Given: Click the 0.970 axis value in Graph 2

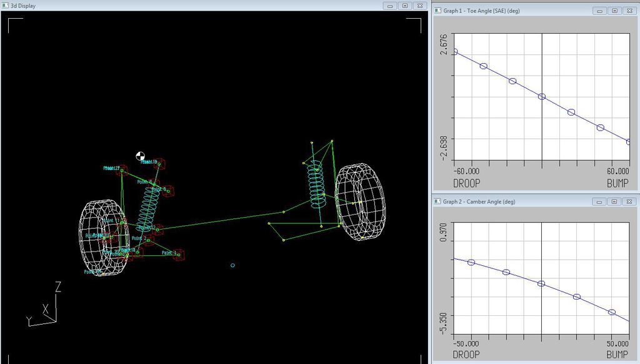Looking at the screenshot, I should (x=444, y=232).
